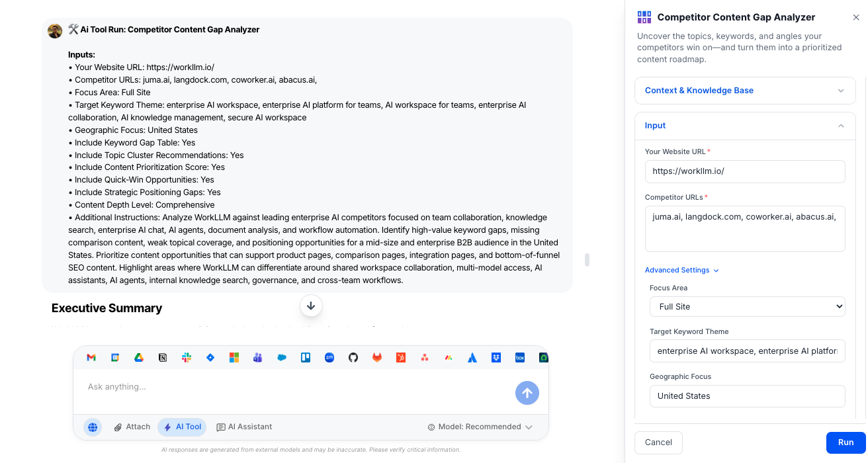The image size is (868, 463).
Task: Click the Cancel button
Action: pyautogui.click(x=658, y=442)
